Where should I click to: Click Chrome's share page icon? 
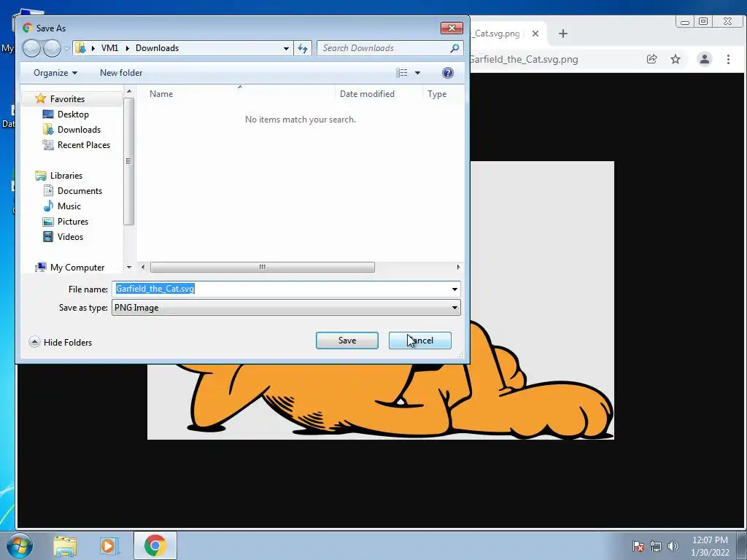tap(651, 59)
